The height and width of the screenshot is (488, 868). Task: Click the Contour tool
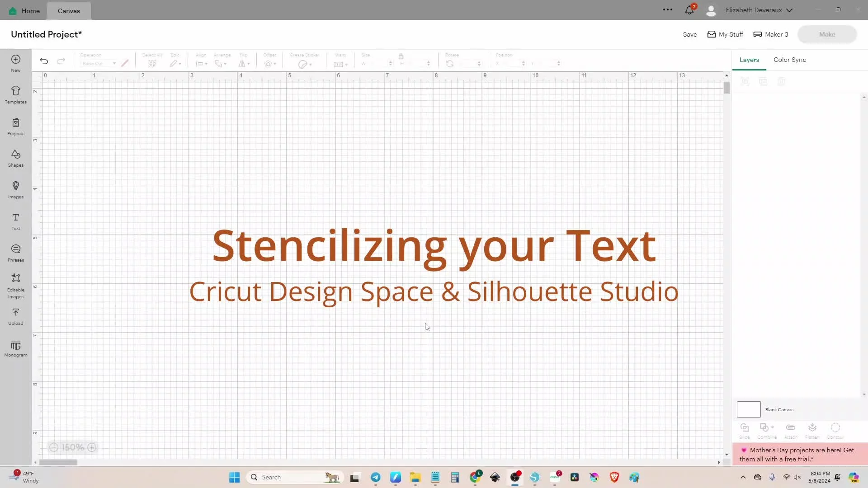[x=835, y=431]
